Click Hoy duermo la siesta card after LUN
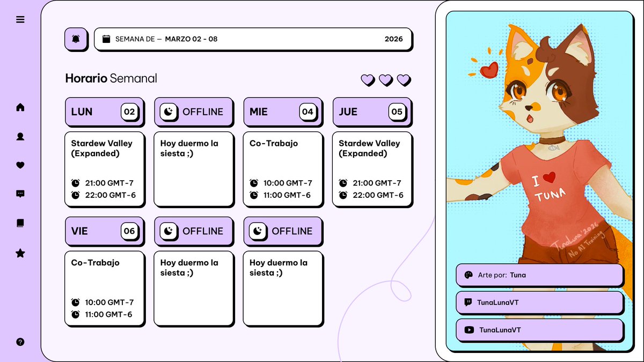Viewport: 644px width, 362px height. (193, 168)
